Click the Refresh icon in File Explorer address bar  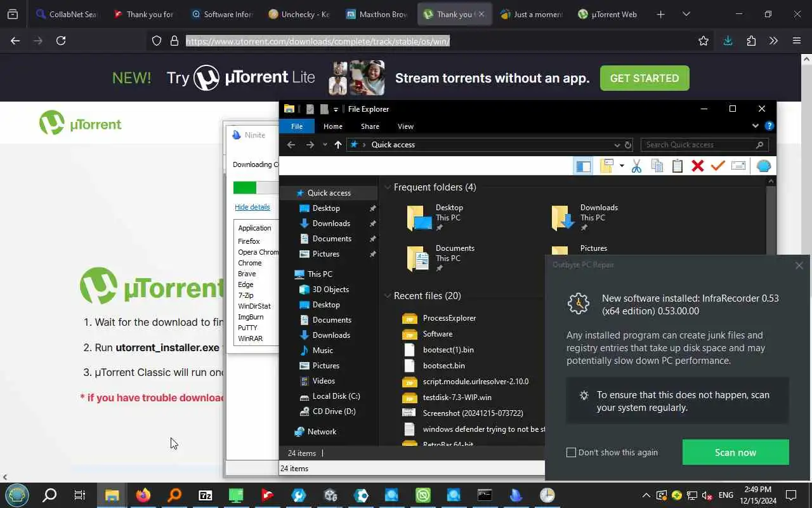pyautogui.click(x=628, y=145)
